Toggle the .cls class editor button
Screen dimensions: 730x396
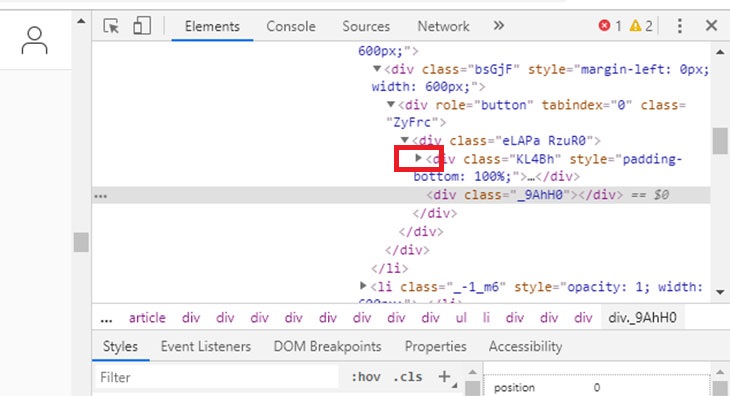tap(408, 376)
